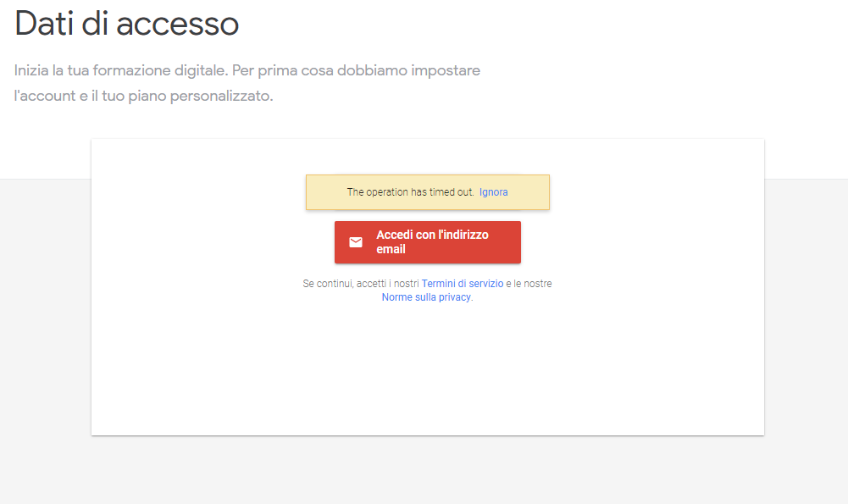848x504 pixels.
Task: Open the Norme sulla privacy link
Action: 426,298
